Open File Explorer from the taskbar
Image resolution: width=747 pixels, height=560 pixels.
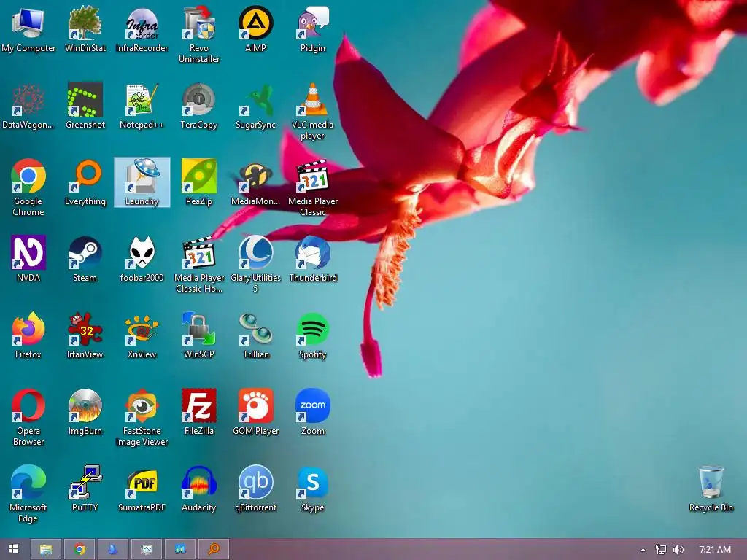tap(46, 550)
